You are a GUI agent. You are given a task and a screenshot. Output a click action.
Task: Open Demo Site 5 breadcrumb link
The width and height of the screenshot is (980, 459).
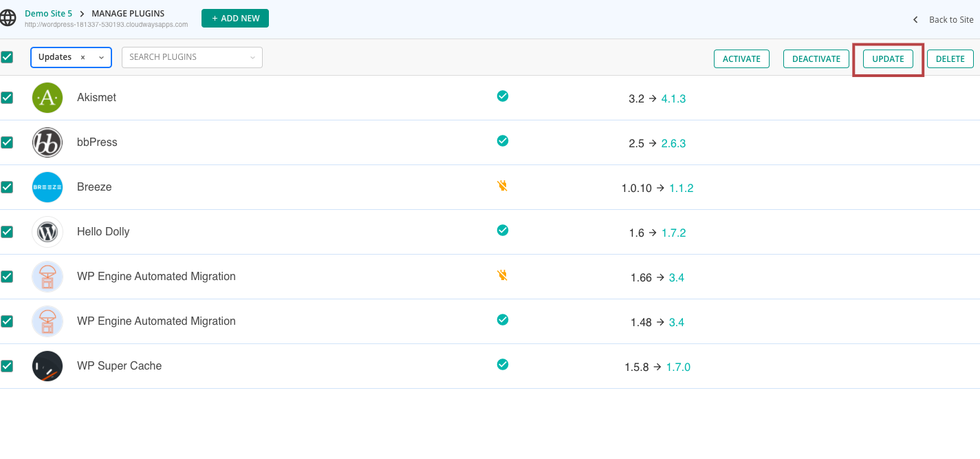[x=48, y=13]
